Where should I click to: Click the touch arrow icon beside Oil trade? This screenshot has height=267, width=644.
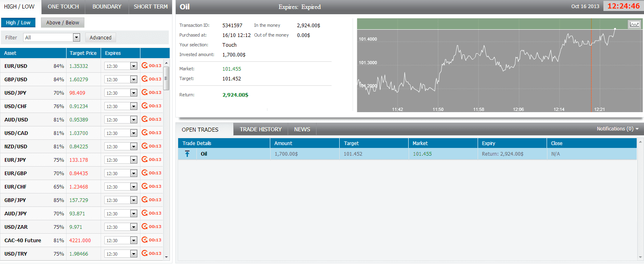point(187,154)
